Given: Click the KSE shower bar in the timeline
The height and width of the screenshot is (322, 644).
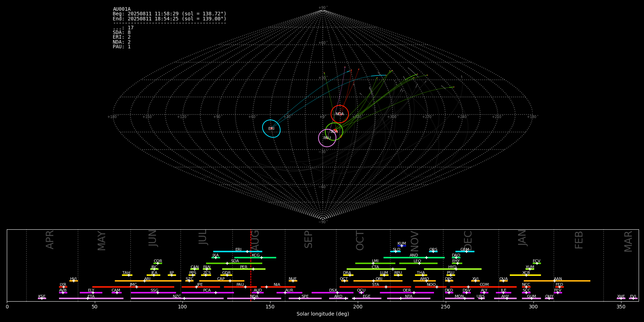Looking at the screenshot, I should pyautogui.click(x=42, y=298).
